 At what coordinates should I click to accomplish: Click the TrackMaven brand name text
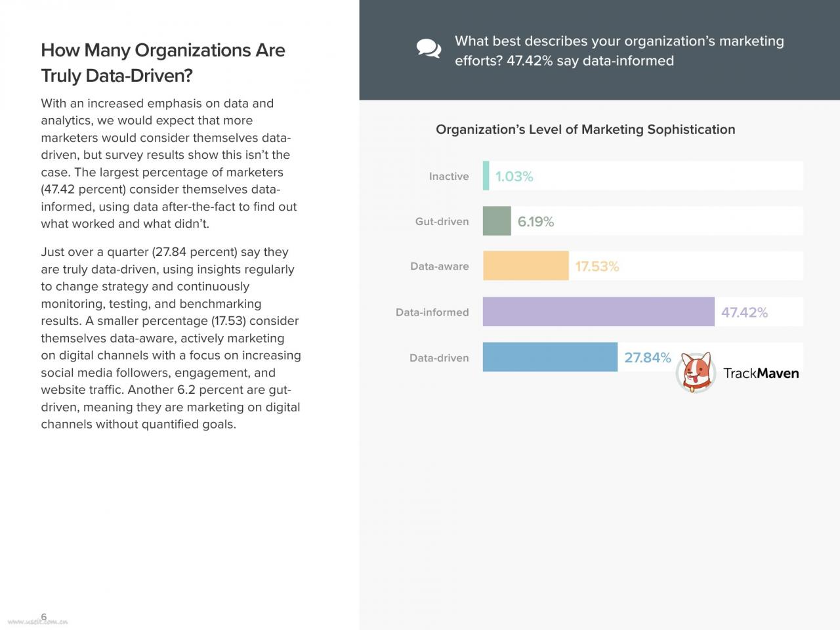761,373
